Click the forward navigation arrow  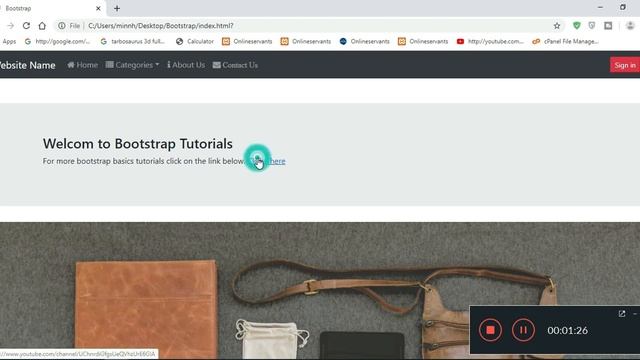tap(11, 26)
